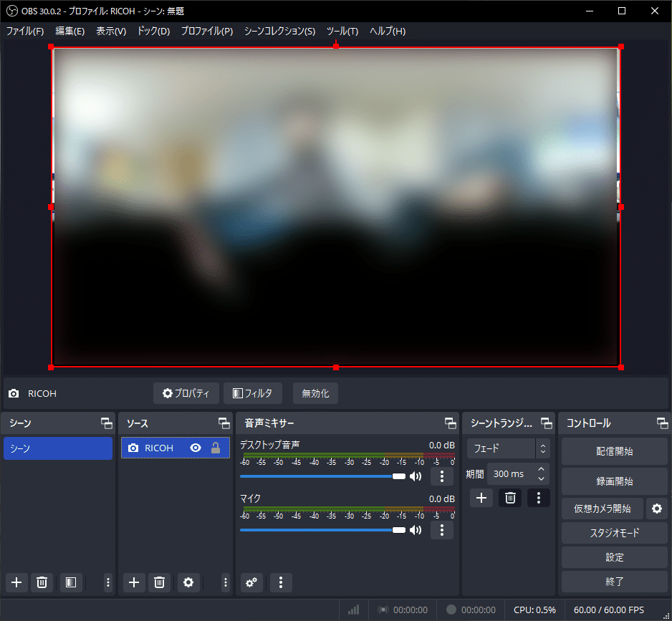The image size is (672, 621).
Task: Open マイク track options menu
Action: (442, 530)
